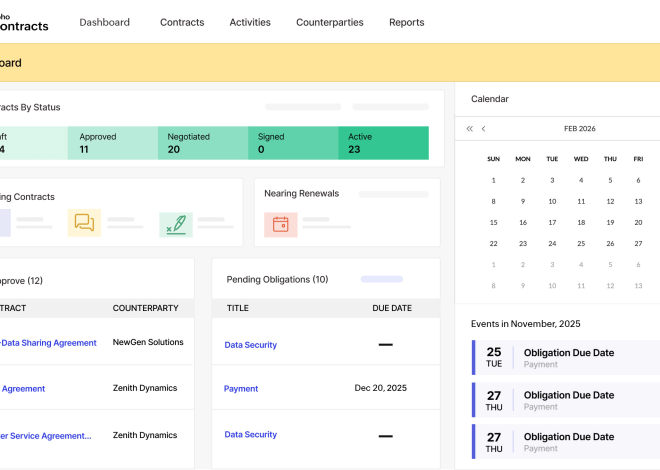This screenshot has height=470, width=660.
Task: Open the Counterparties tab
Action: (x=330, y=22)
